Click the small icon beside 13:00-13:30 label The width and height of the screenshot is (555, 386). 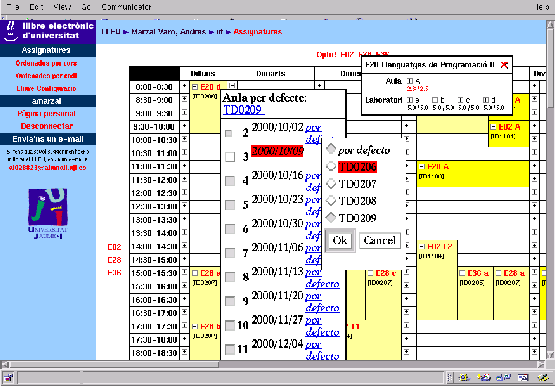(184, 219)
